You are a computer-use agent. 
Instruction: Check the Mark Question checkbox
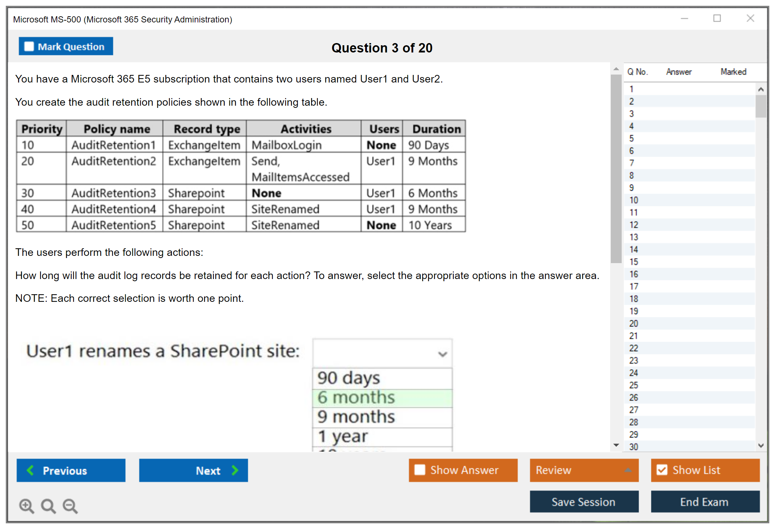coord(29,46)
